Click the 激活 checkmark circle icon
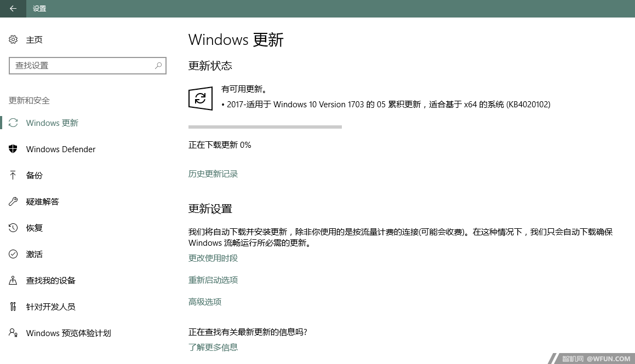Screen dimensions: 635x364 [13, 254]
